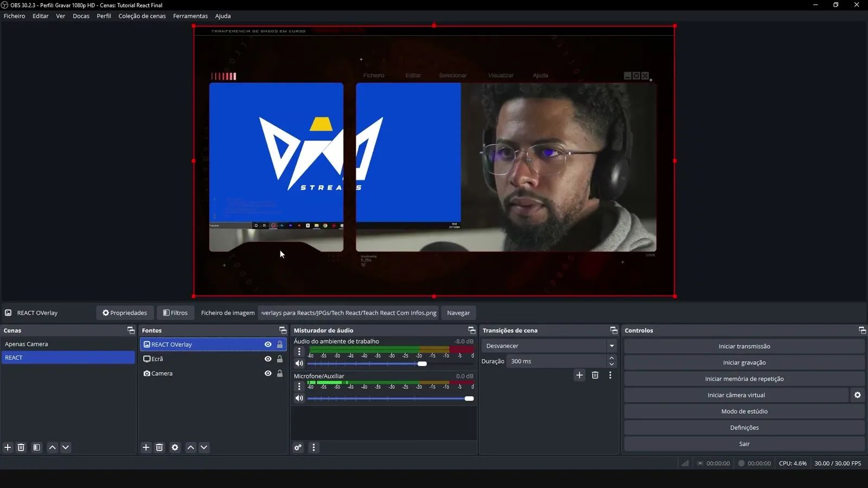This screenshot has height=488, width=868.
Task: Hide the Ecrã source
Action: point(268,359)
